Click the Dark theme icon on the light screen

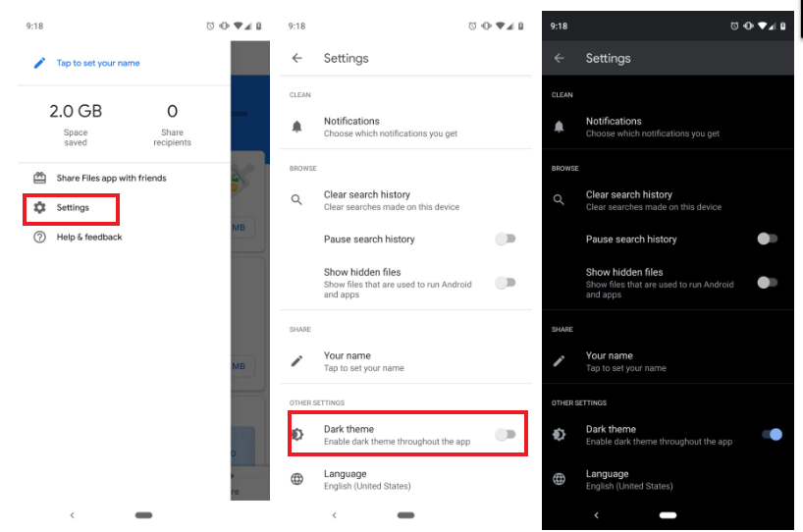(x=298, y=434)
